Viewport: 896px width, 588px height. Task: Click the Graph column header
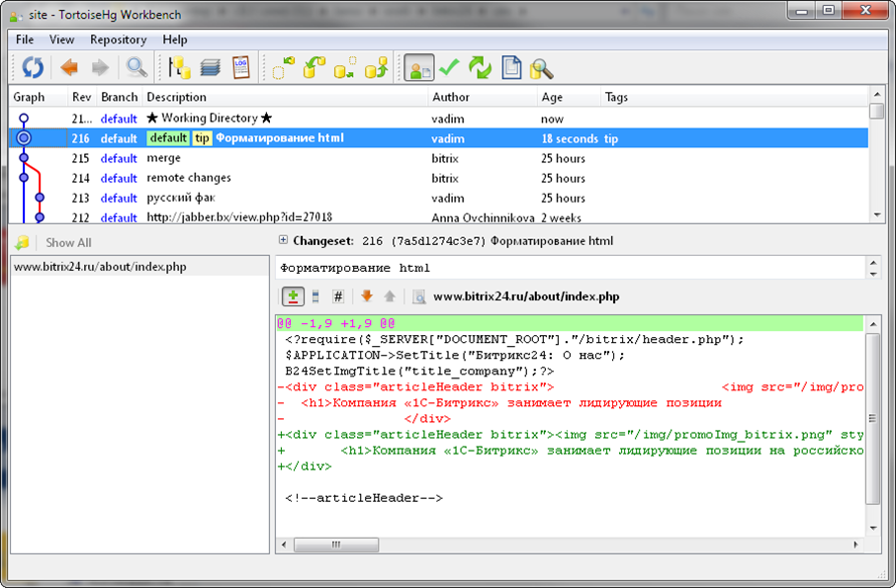(x=39, y=97)
